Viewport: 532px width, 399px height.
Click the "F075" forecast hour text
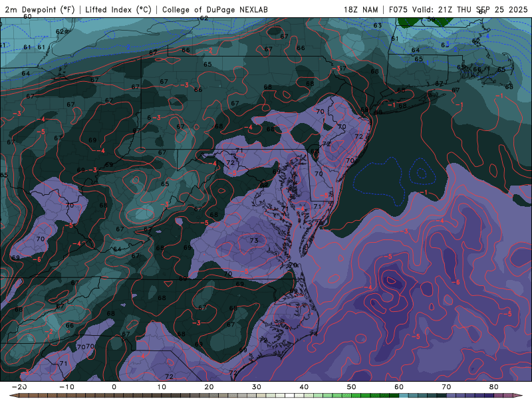[x=398, y=10]
